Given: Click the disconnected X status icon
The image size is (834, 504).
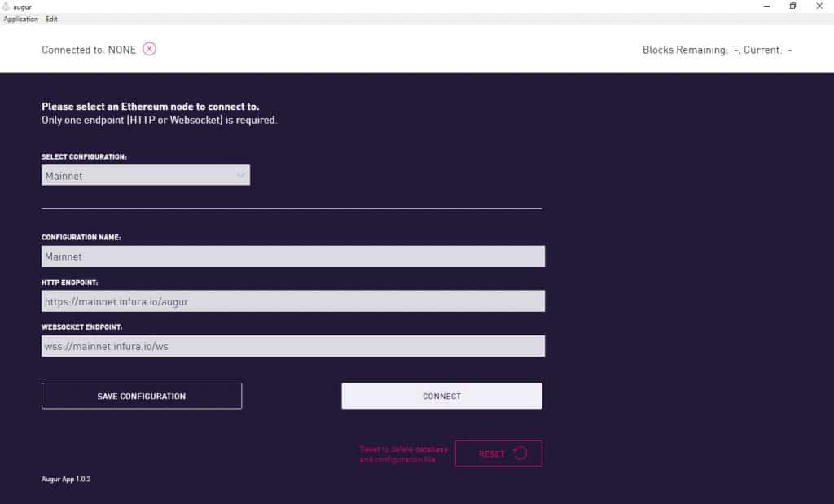Looking at the screenshot, I should click(150, 49).
